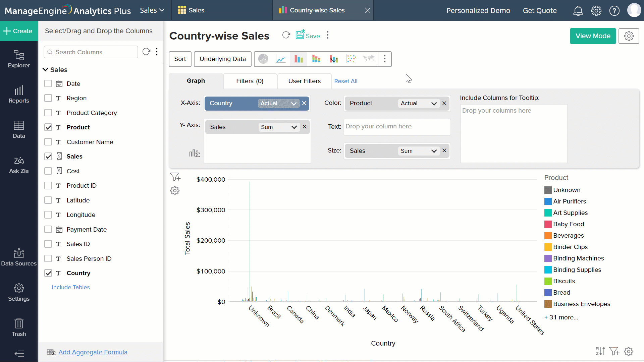
Task: Click the notifications bell icon
Action: [x=578, y=11]
